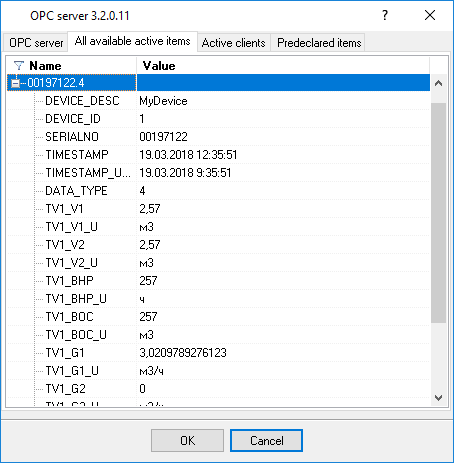The image size is (454, 463).
Task: Click the OK button
Action: point(187,441)
